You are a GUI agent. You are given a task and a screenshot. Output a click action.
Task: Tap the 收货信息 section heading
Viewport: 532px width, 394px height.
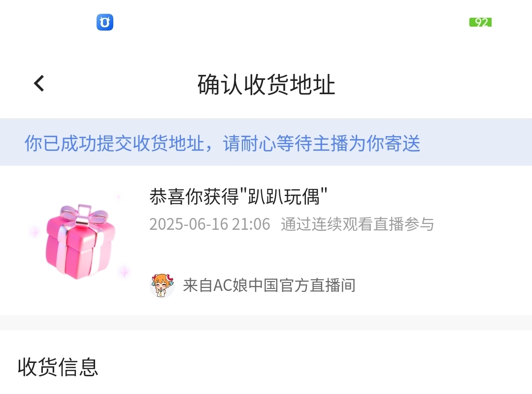pos(58,367)
